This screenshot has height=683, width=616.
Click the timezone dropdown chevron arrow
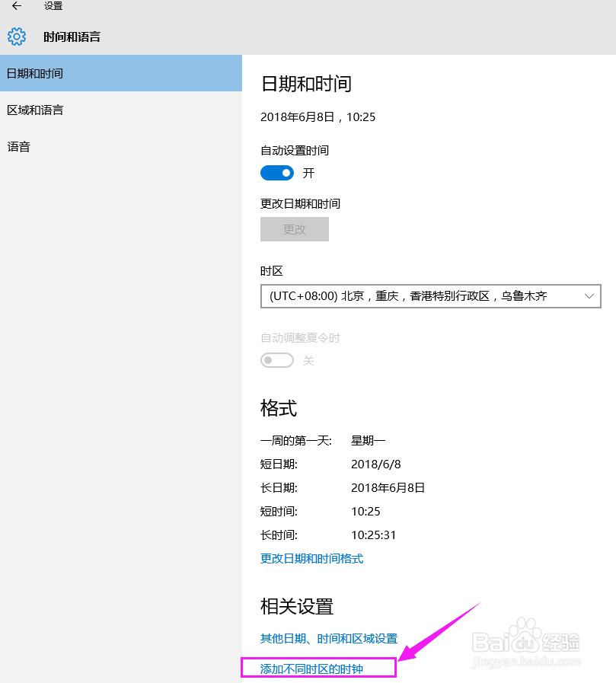point(589,295)
